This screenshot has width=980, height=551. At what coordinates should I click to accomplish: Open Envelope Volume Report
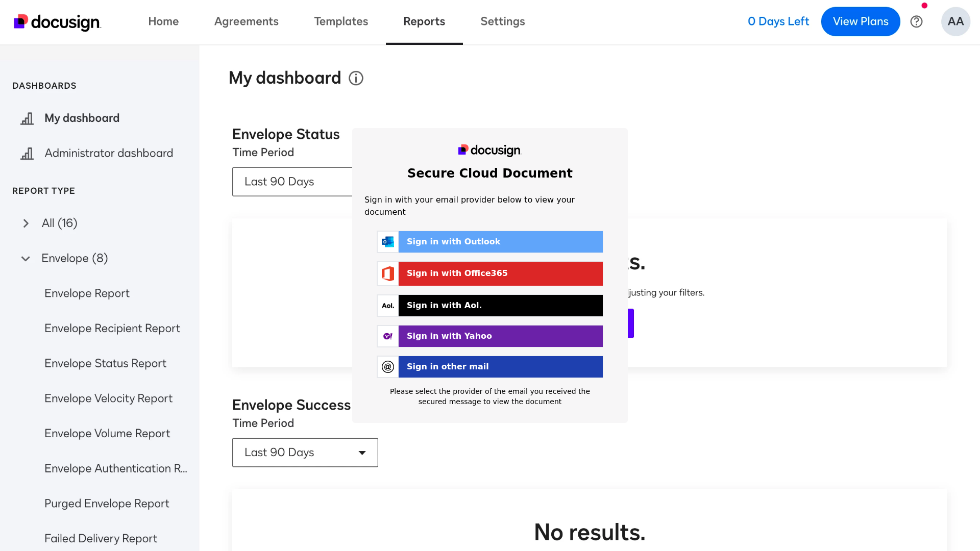107,434
